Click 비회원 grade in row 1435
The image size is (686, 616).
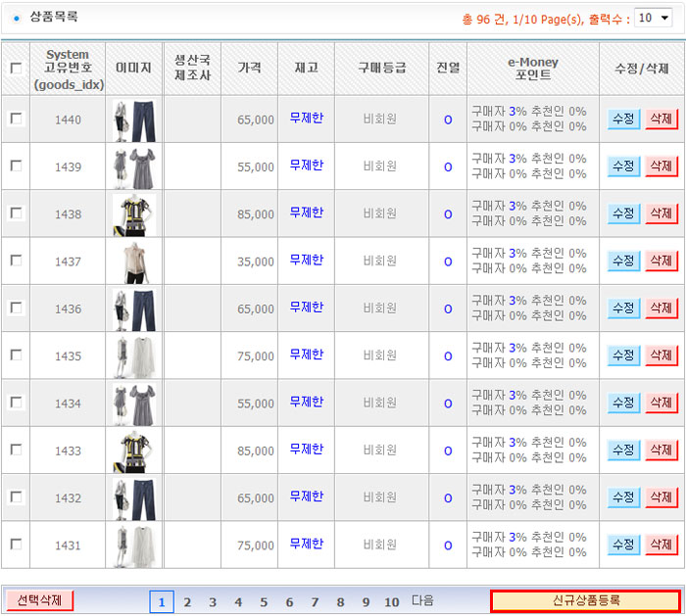point(380,355)
